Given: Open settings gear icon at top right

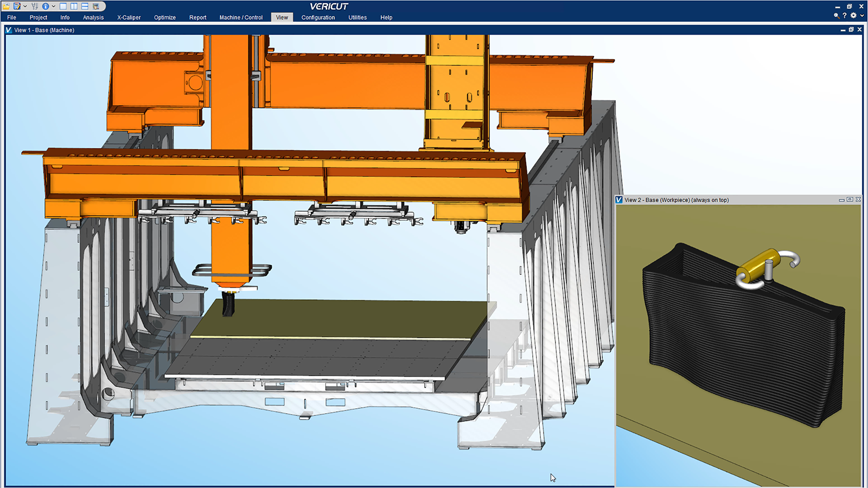Looking at the screenshot, I should click(x=853, y=16).
